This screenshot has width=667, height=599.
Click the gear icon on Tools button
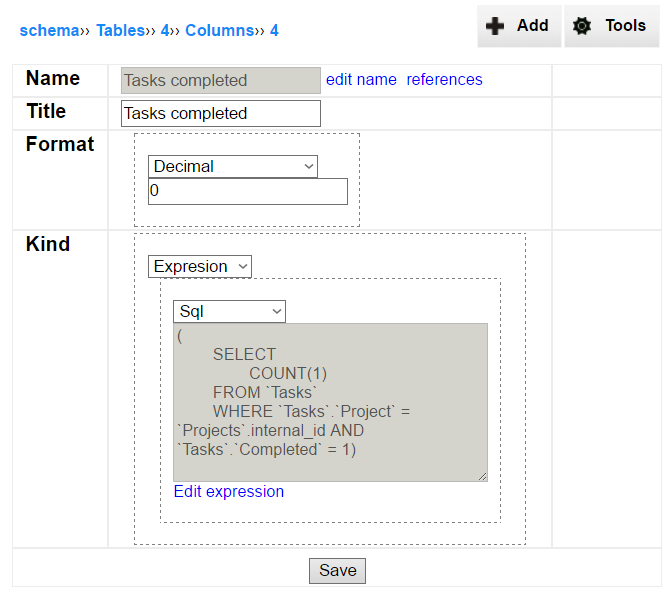pos(581,26)
